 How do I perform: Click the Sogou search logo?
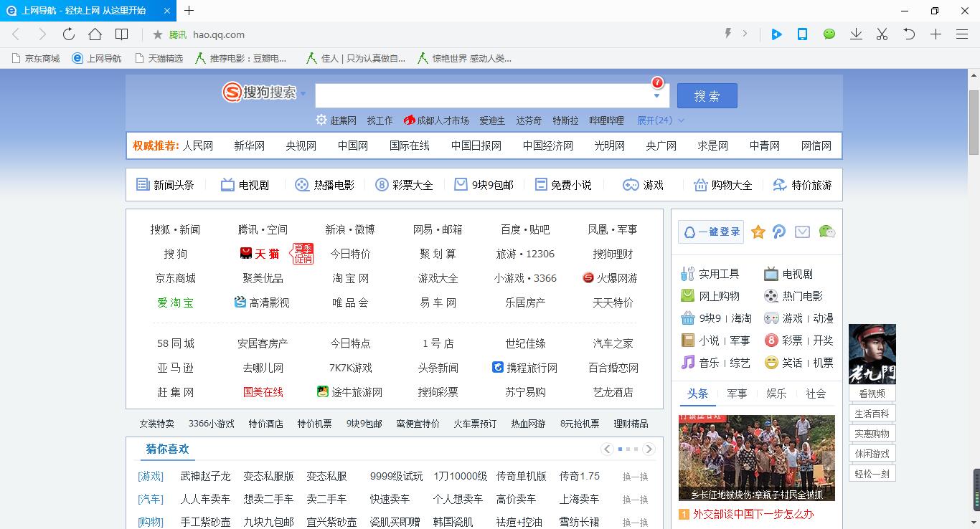tap(260, 92)
